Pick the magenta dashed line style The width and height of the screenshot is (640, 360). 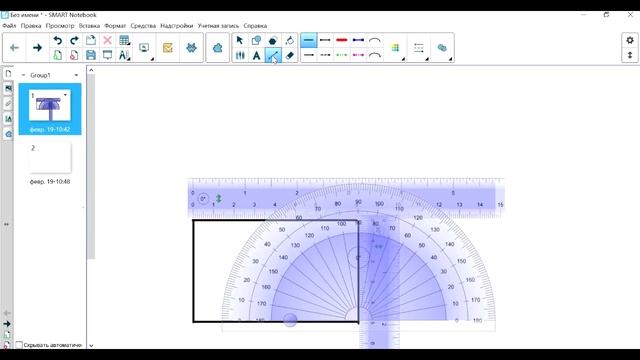358,55
